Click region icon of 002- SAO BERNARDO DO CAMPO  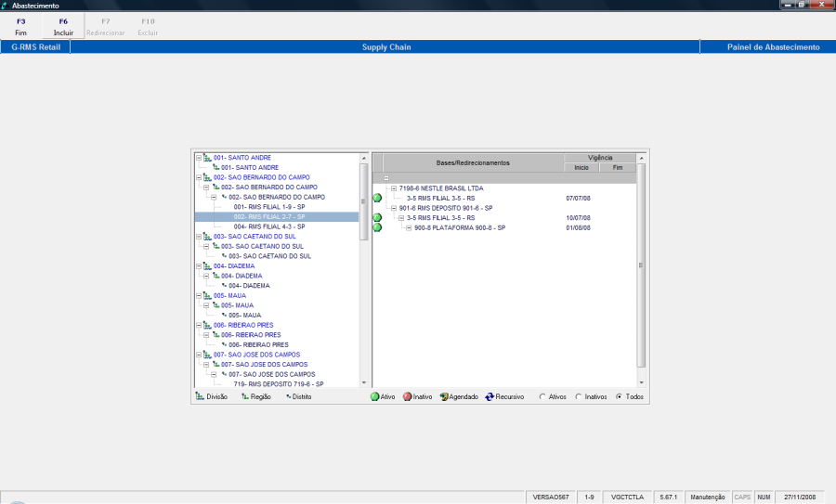pyautogui.click(x=216, y=187)
